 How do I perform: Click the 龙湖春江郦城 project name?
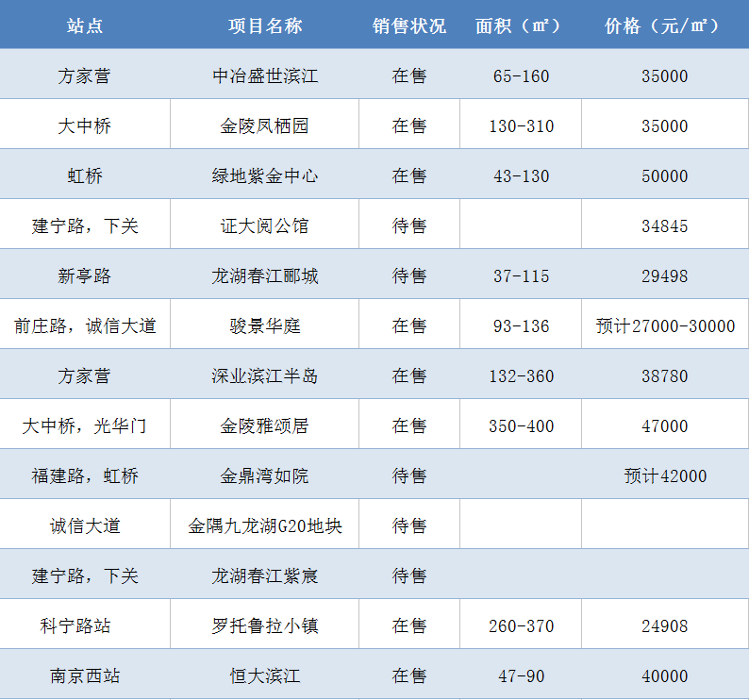265,275
